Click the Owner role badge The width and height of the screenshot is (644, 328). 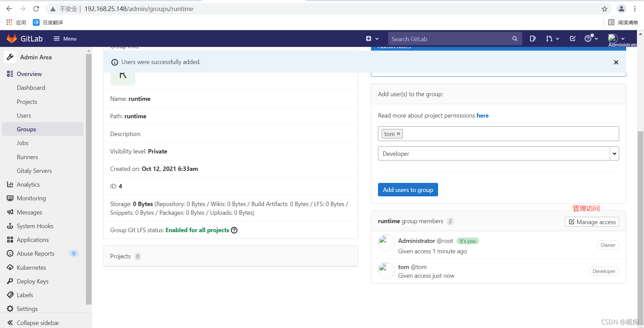[x=608, y=245]
